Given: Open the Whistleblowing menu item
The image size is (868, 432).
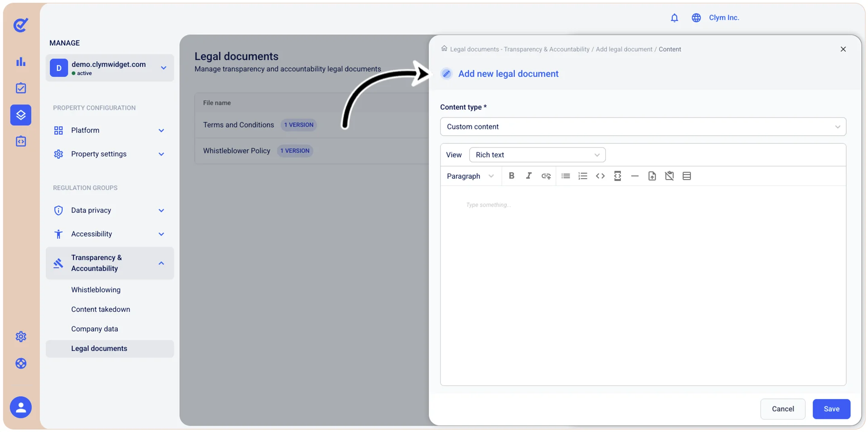Looking at the screenshot, I should point(96,290).
